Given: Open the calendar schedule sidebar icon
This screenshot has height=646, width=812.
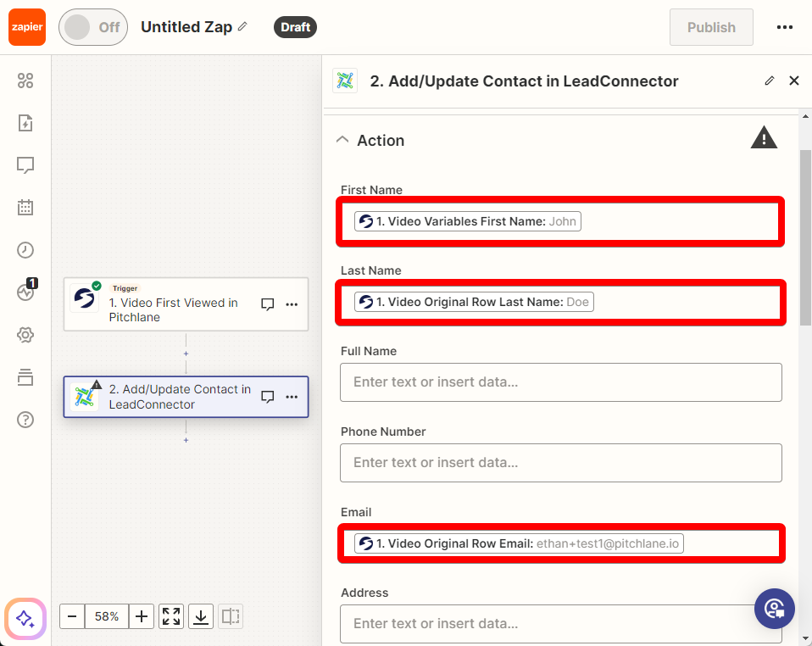Looking at the screenshot, I should pyautogui.click(x=25, y=208).
